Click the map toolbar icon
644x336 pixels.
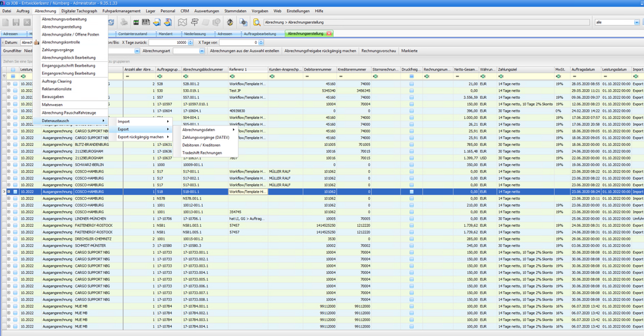(182, 22)
